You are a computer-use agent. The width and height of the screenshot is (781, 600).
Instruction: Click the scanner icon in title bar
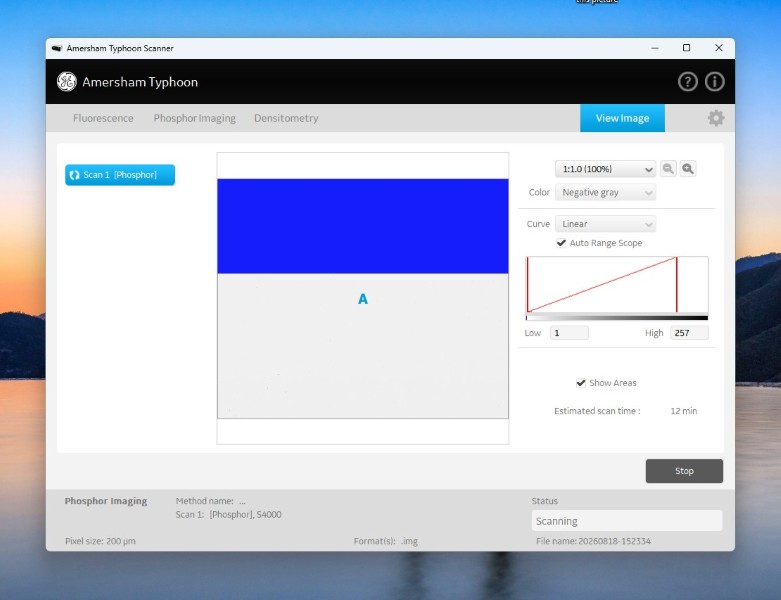click(x=57, y=48)
